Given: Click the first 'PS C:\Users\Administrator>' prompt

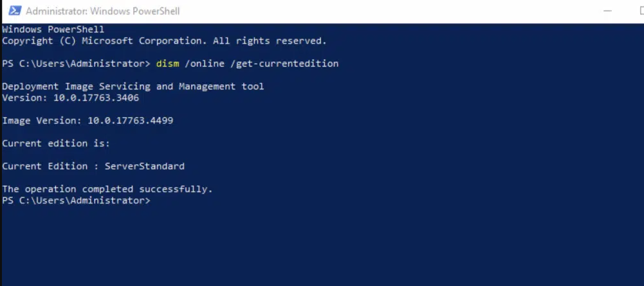Looking at the screenshot, I should pos(76,64).
